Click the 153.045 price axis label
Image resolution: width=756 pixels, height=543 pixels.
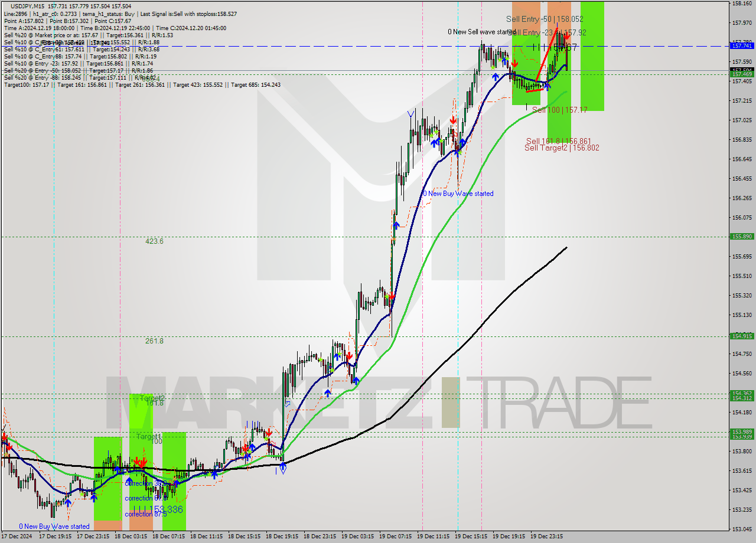click(x=742, y=529)
